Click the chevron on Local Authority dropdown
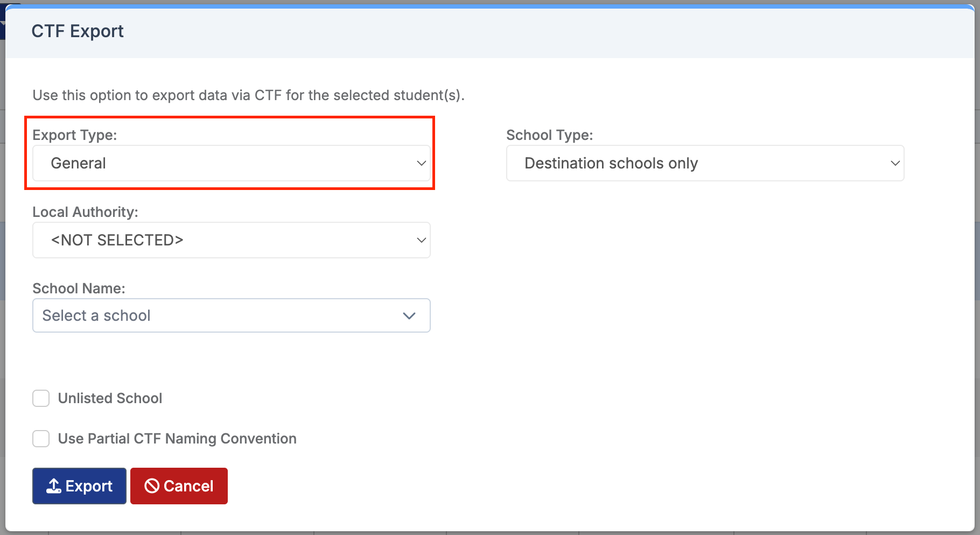Viewport: 980px width, 535px height. pos(421,240)
